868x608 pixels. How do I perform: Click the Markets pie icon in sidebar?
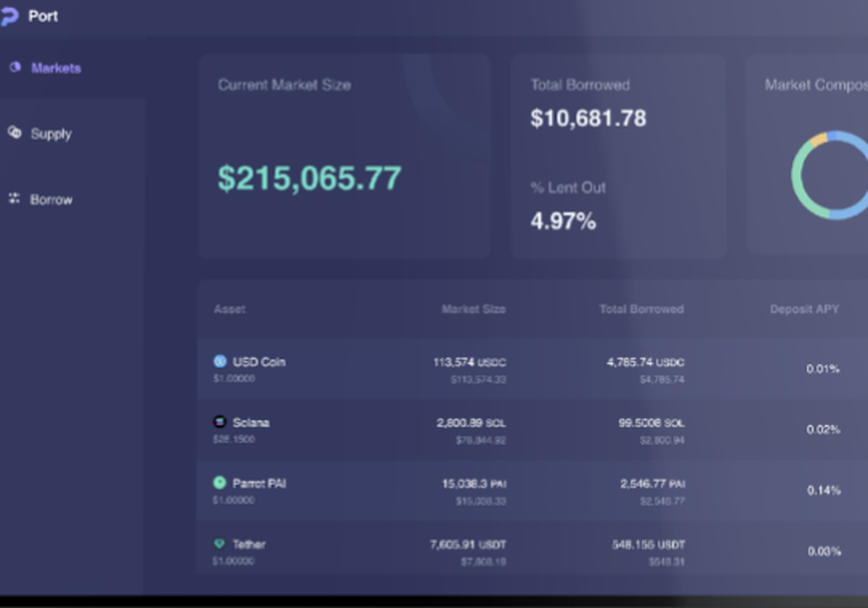point(15,67)
